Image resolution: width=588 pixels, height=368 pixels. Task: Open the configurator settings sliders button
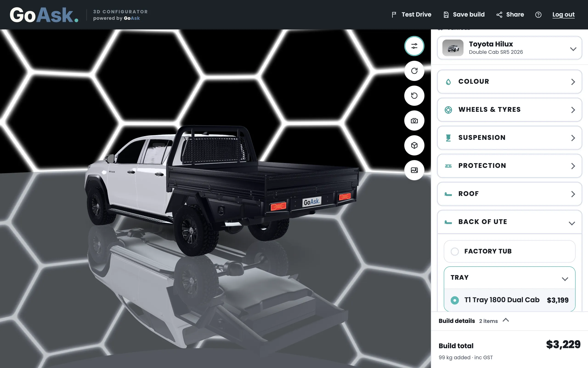414,46
